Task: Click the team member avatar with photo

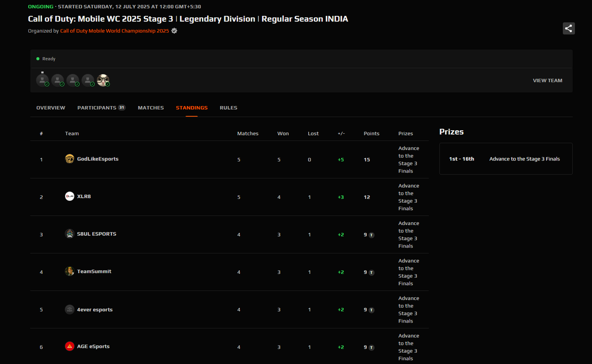Action: (x=103, y=80)
